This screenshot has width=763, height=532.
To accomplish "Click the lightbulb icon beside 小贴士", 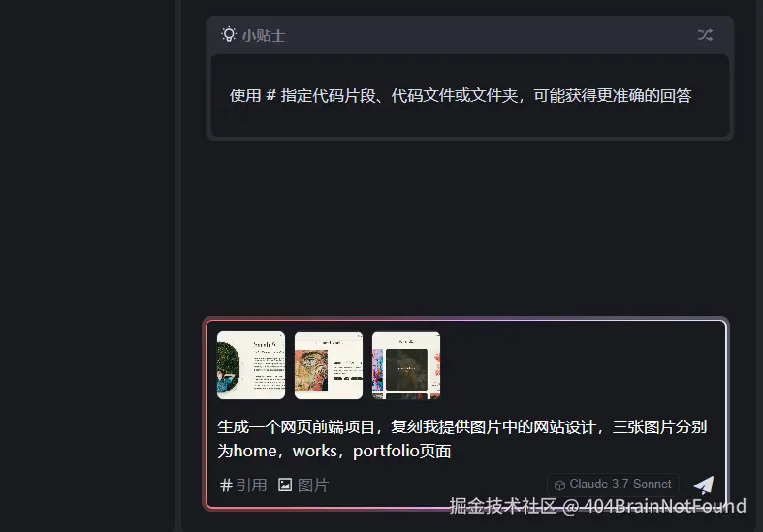I will coord(229,35).
